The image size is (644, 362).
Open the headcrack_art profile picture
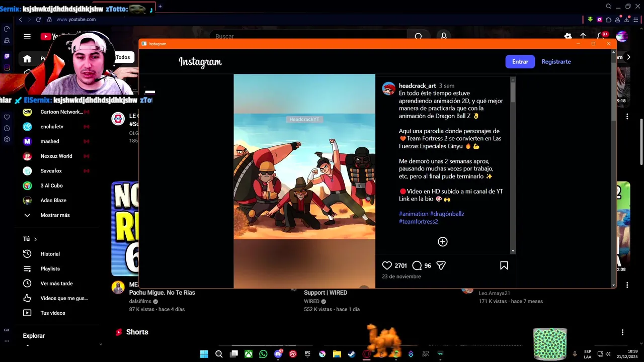point(389,88)
